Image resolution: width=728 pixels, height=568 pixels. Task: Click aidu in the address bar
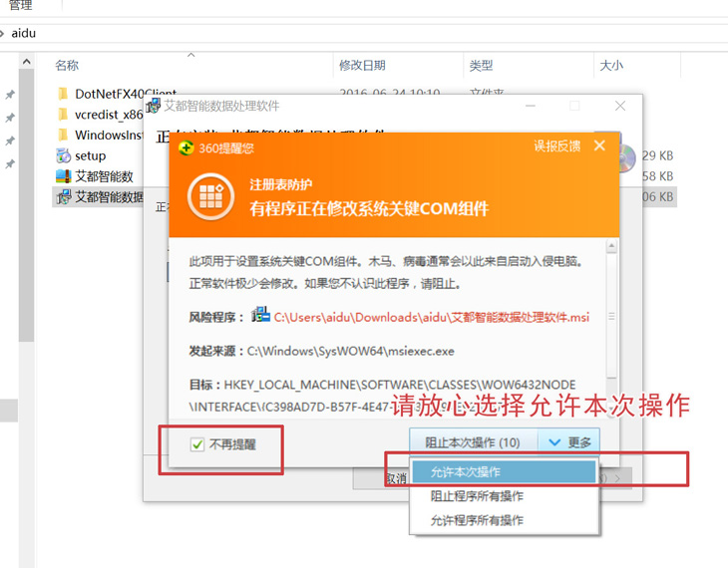point(24,34)
